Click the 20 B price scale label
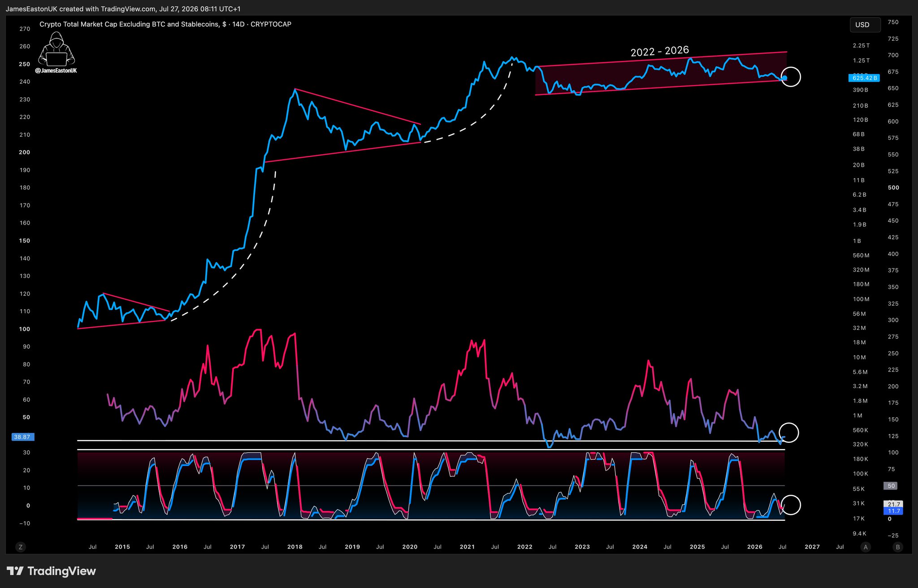This screenshot has height=588, width=918. tap(858, 165)
